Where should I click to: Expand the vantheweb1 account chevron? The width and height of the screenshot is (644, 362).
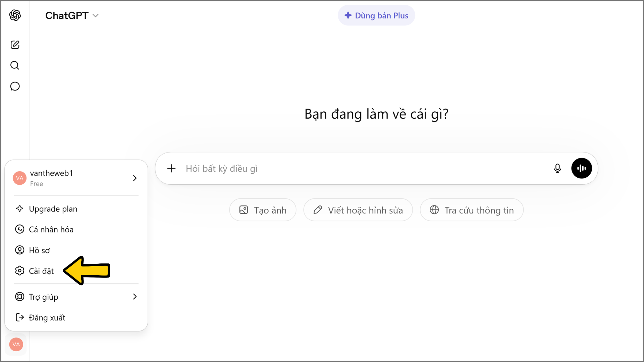tap(135, 178)
